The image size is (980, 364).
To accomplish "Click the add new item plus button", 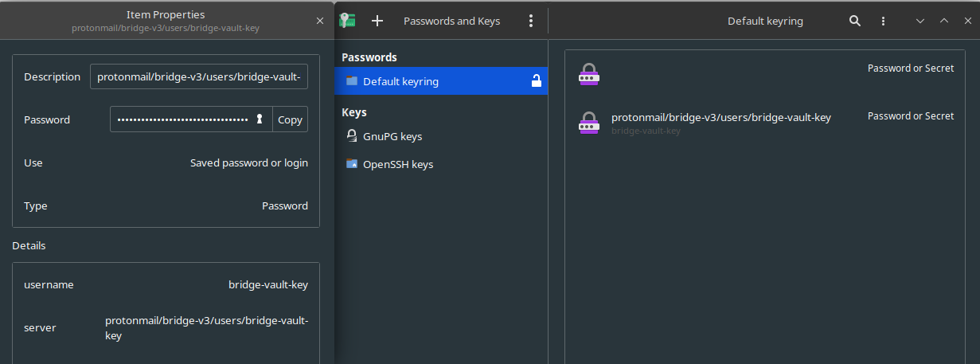I will point(377,21).
